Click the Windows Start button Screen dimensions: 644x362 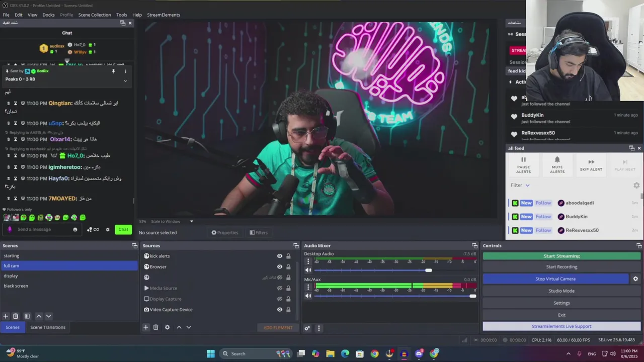pos(211,353)
